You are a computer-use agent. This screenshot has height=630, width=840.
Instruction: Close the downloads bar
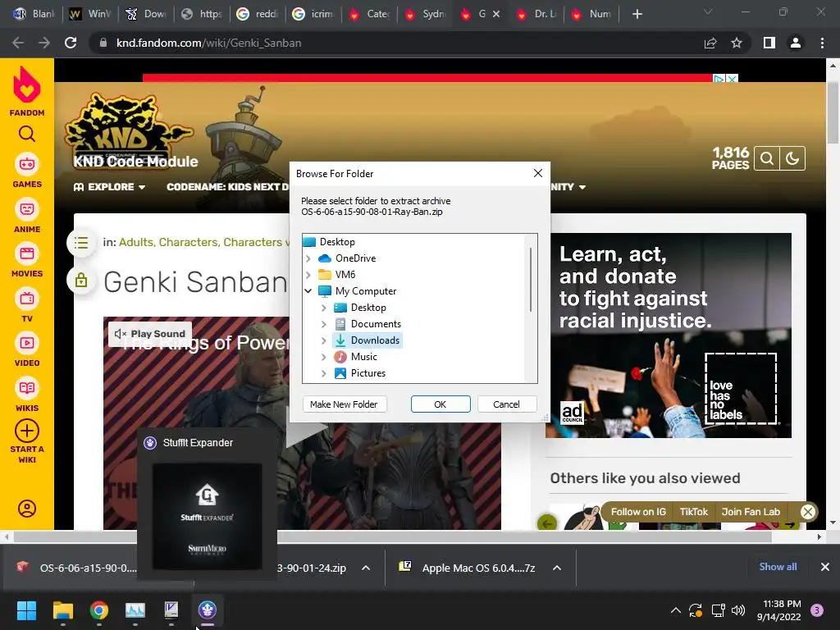coord(825,567)
